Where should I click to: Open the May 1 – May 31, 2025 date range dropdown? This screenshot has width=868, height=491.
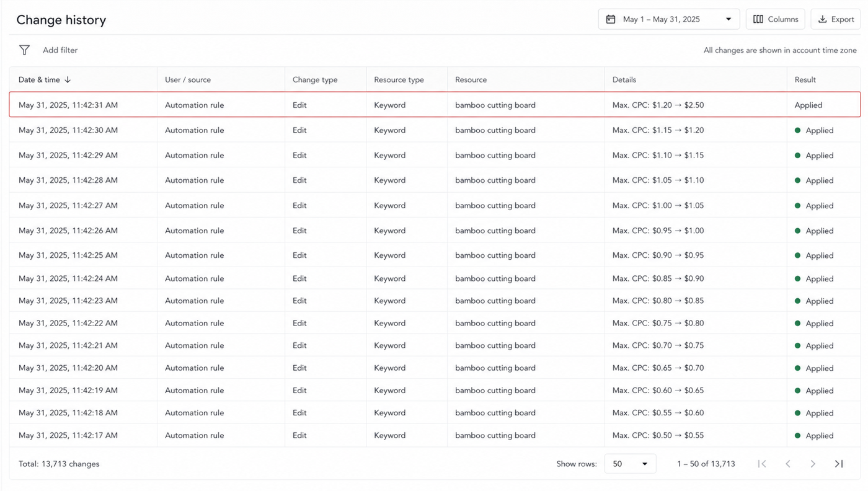669,19
